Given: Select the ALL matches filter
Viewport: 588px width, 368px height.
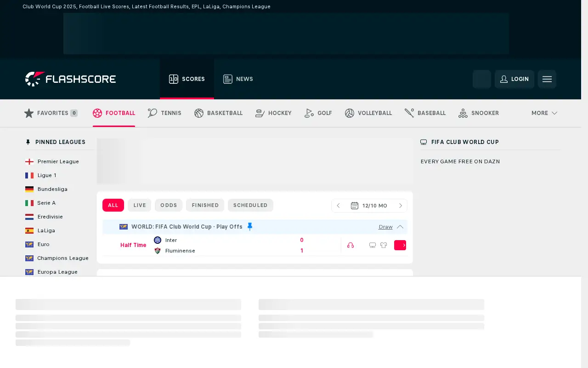Looking at the screenshot, I should point(113,205).
